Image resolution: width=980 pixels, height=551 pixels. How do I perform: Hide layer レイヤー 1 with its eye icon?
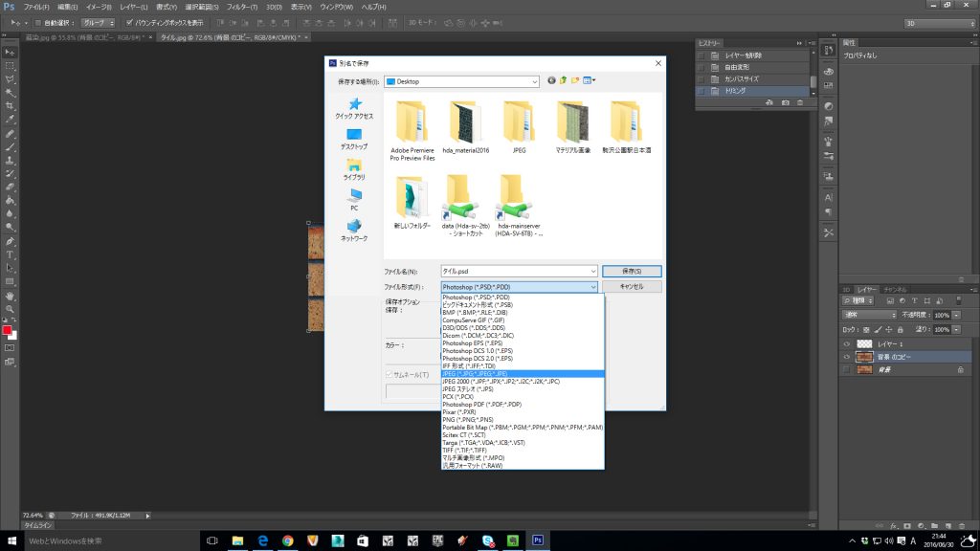[846, 343]
